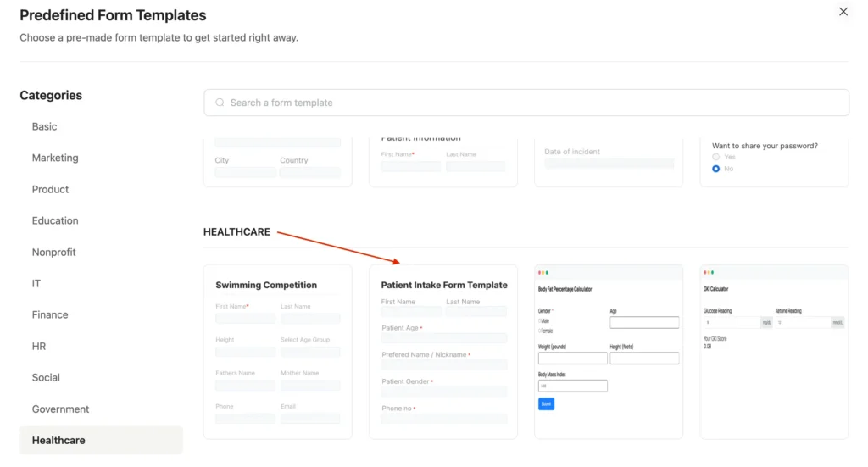Image resolution: width=868 pixels, height=467 pixels.
Task: Open the GKI Calculator template
Action: point(774,352)
